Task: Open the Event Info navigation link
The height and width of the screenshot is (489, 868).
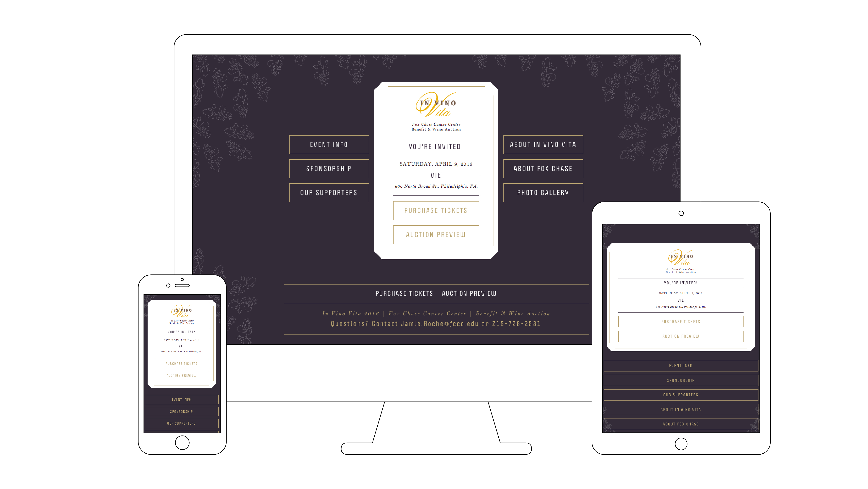Action: pos(328,144)
